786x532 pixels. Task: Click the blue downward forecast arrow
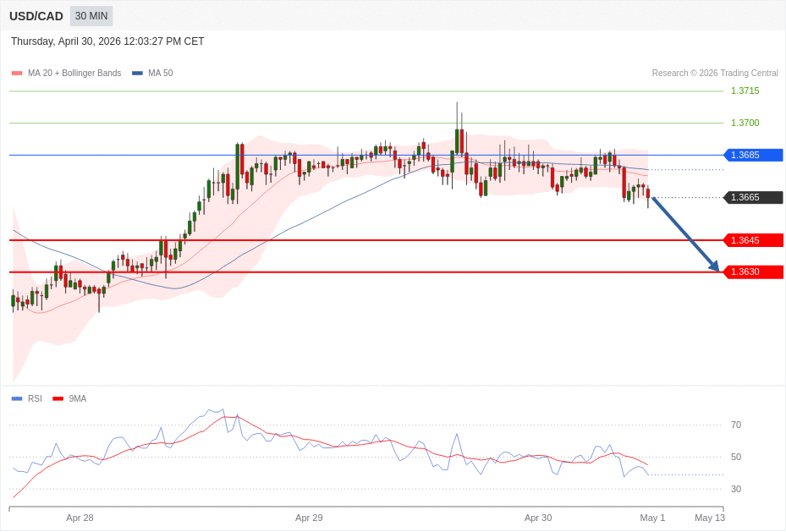(685, 234)
